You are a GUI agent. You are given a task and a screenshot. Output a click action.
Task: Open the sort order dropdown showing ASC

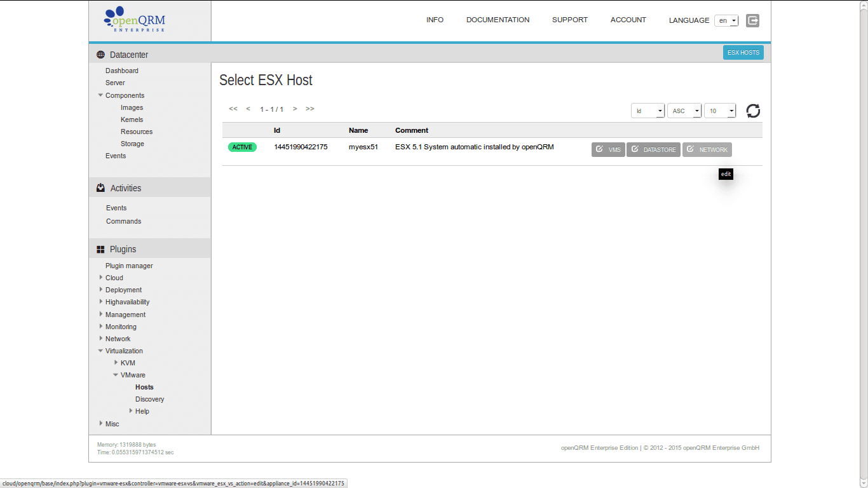(x=684, y=111)
